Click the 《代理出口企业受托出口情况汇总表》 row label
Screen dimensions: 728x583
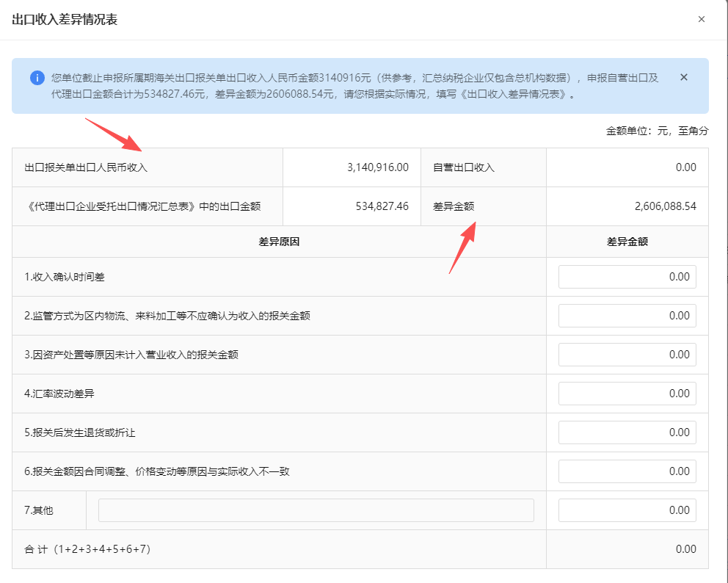(x=142, y=206)
